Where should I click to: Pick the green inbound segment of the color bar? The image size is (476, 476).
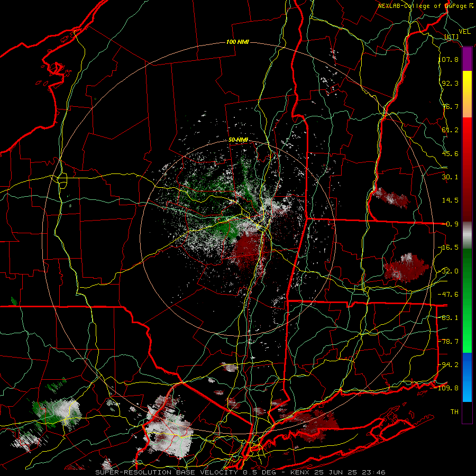point(467,300)
